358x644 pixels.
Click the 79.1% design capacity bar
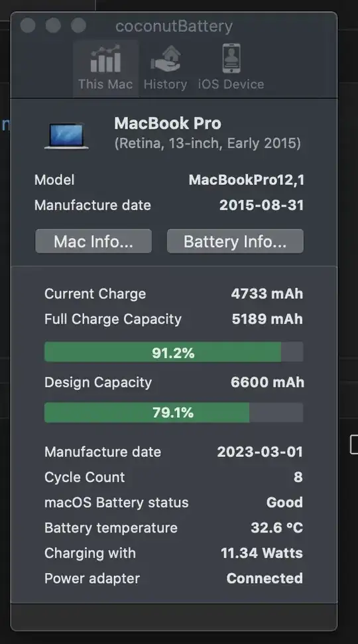coord(174,413)
